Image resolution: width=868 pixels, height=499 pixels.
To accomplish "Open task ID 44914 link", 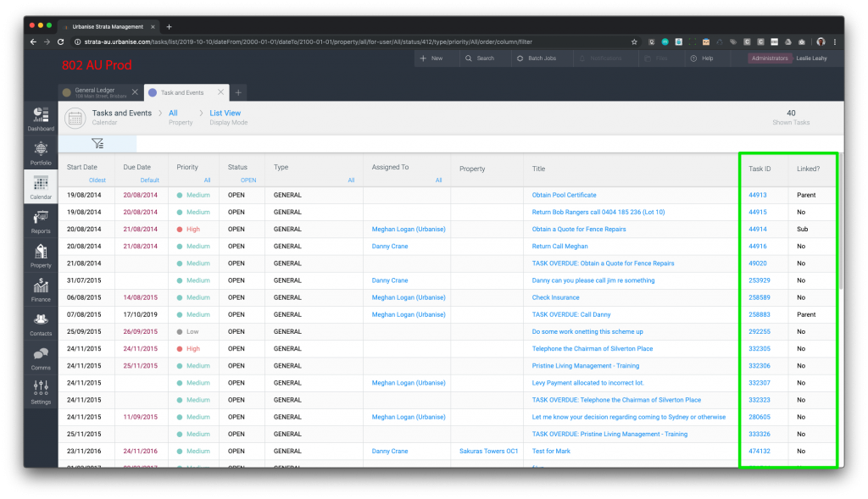I will [x=758, y=230].
